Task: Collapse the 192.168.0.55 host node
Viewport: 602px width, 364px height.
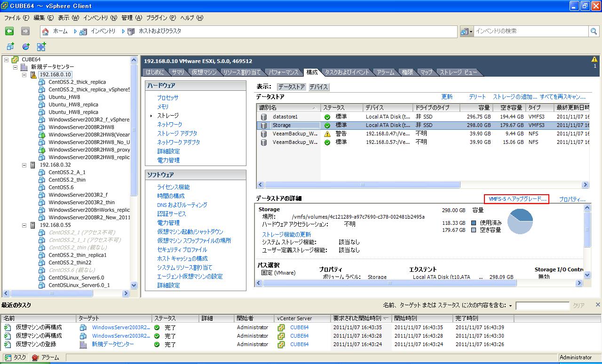Action: pos(24,225)
